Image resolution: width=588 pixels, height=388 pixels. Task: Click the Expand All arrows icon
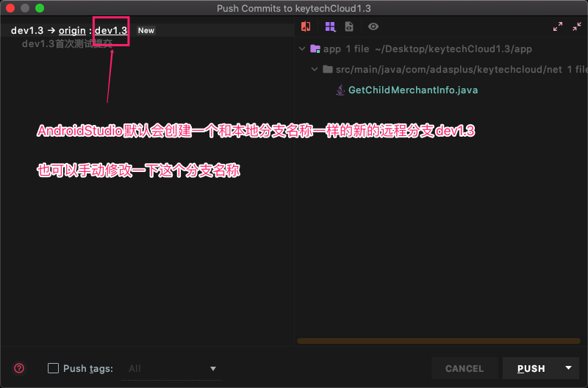click(558, 26)
